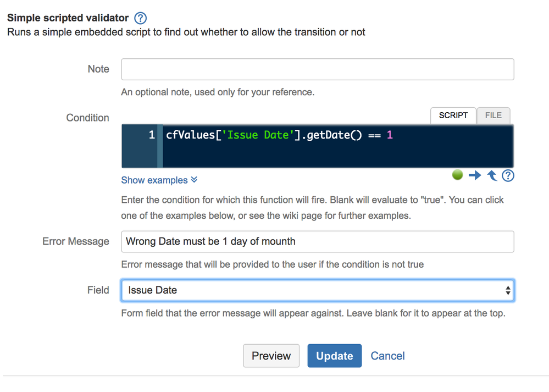Cancel editing the validator
Image resolution: width=549 pixels, height=392 pixels.
pyautogui.click(x=387, y=356)
